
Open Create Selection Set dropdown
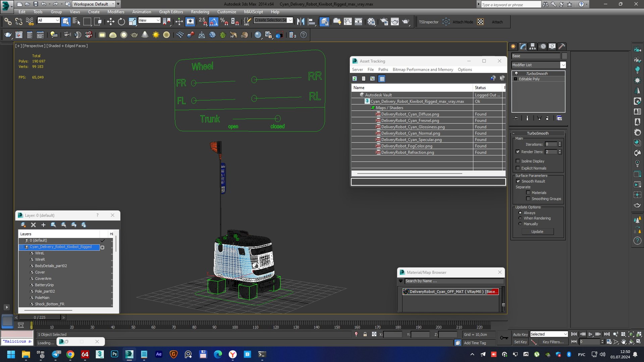[290, 20]
